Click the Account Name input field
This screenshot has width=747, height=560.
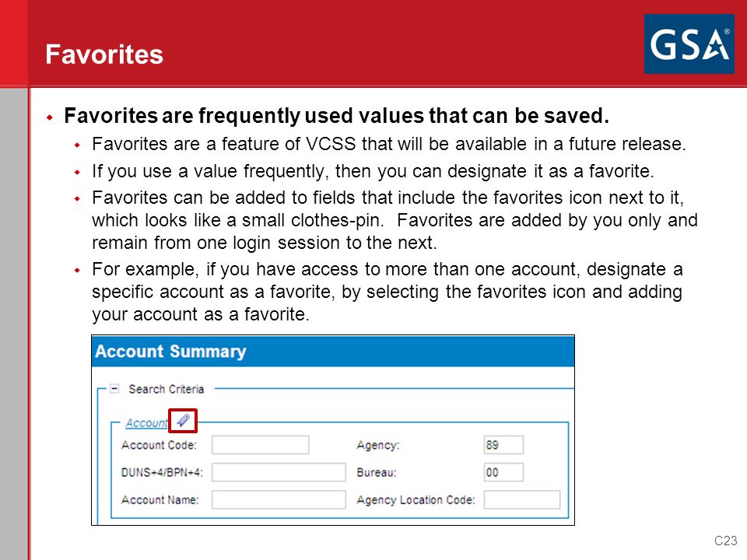pos(279,500)
